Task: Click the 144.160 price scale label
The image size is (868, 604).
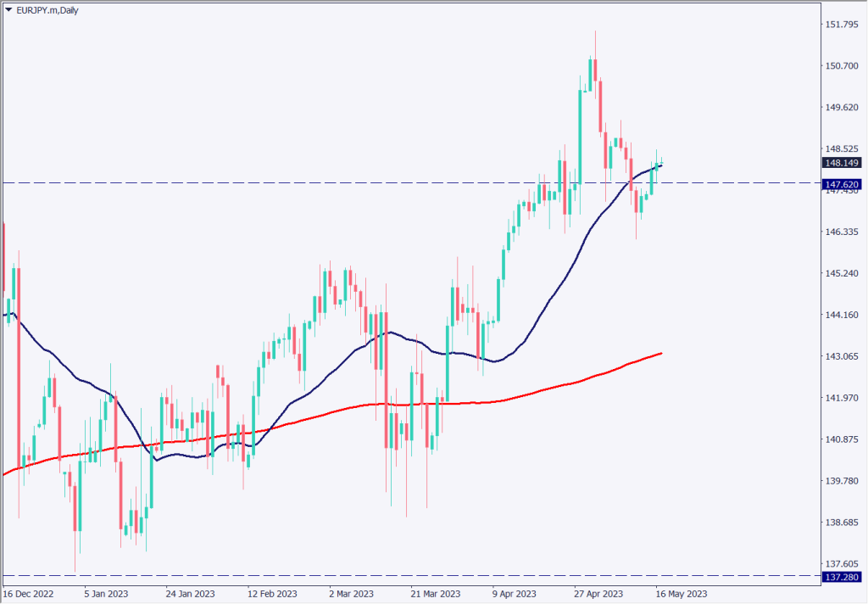Action: (x=841, y=315)
